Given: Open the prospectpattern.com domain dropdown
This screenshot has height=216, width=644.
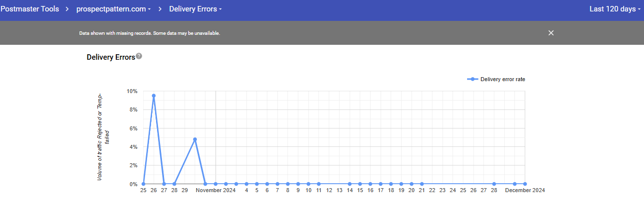Looking at the screenshot, I should coord(114,9).
